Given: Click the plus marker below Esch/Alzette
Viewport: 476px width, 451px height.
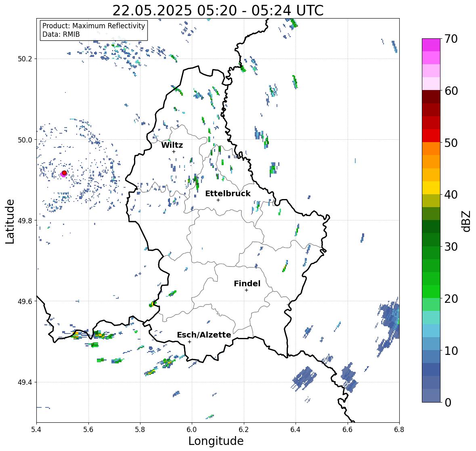Looking at the screenshot, I should (189, 342).
